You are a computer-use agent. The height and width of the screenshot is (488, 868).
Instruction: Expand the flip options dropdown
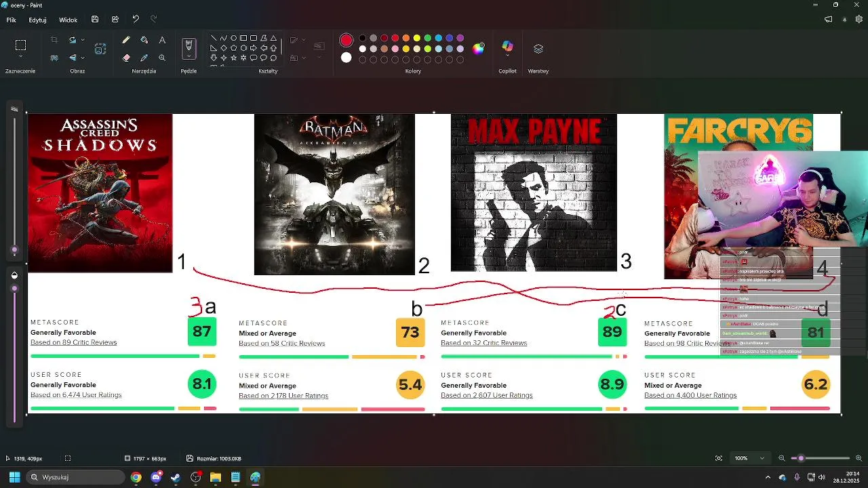pos(83,58)
